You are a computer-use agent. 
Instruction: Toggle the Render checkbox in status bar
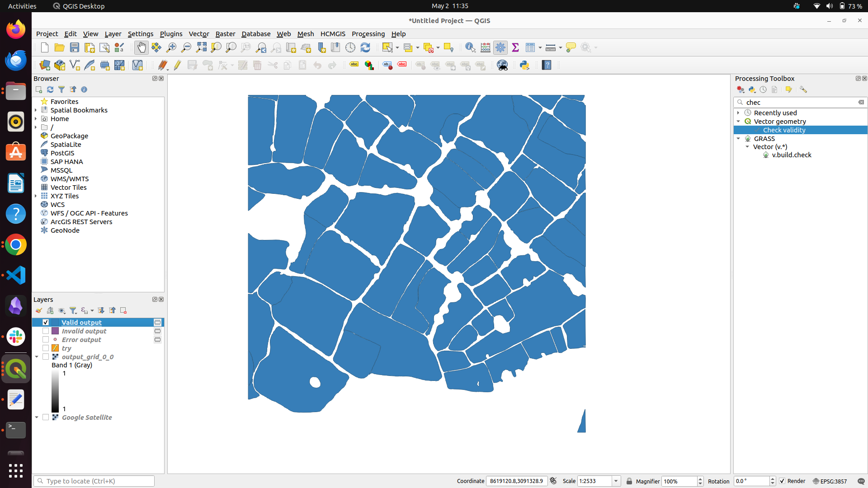click(x=782, y=481)
